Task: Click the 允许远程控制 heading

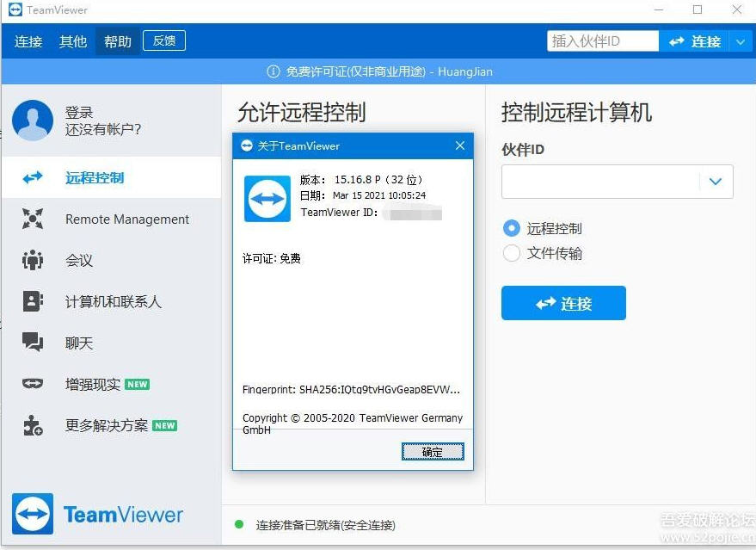Action: click(301, 112)
